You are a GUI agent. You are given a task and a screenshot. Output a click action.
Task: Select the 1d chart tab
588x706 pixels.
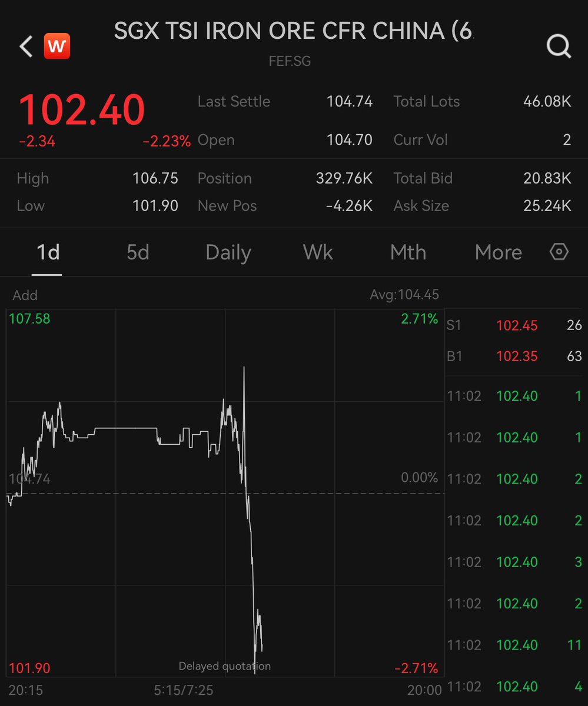click(x=48, y=252)
